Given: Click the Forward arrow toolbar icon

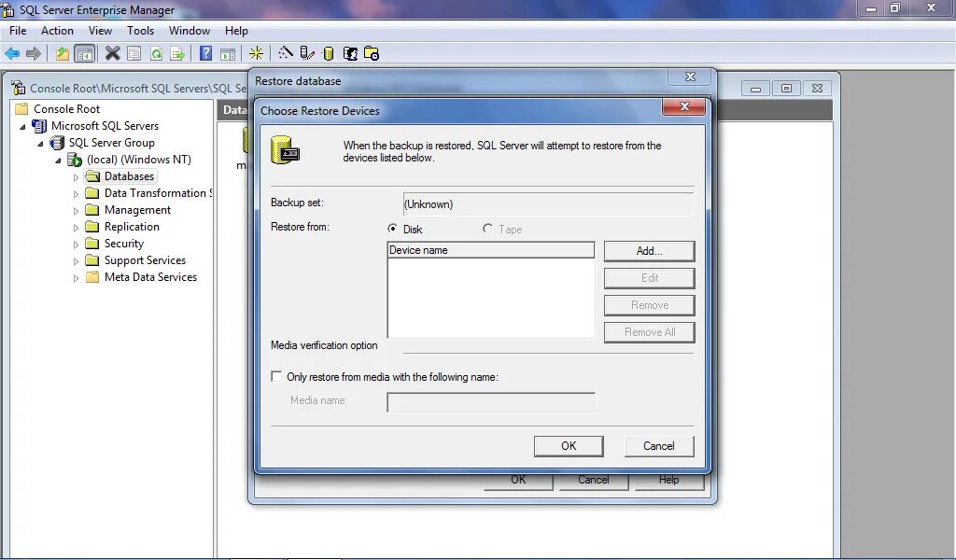Looking at the screenshot, I should click(x=35, y=53).
